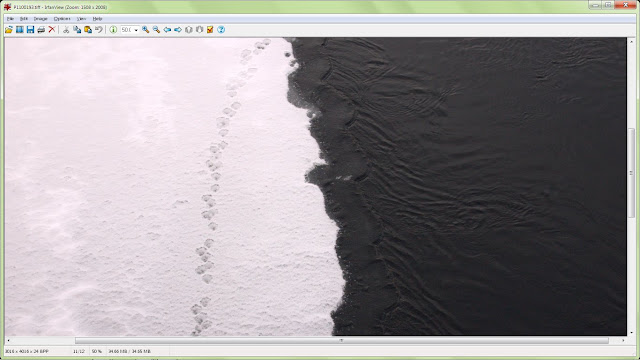Click the Paste icon in toolbar
The height and width of the screenshot is (360, 640).
(x=88, y=30)
